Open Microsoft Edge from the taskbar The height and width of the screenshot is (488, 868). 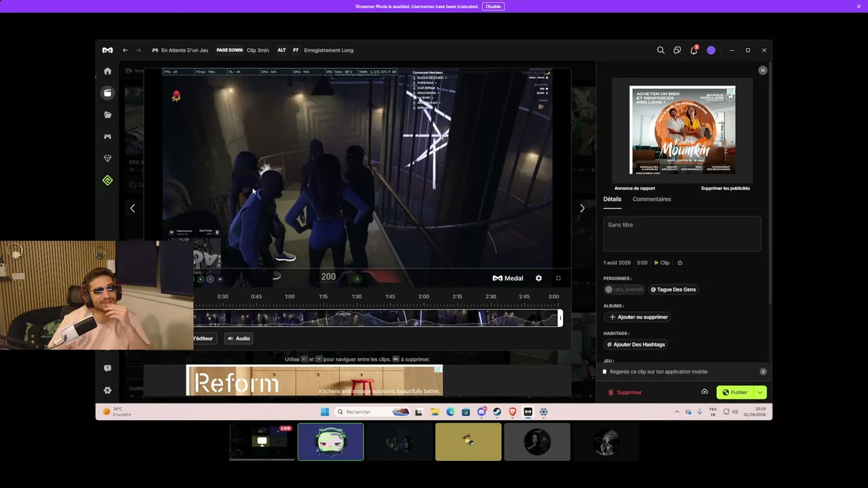coord(450,412)
